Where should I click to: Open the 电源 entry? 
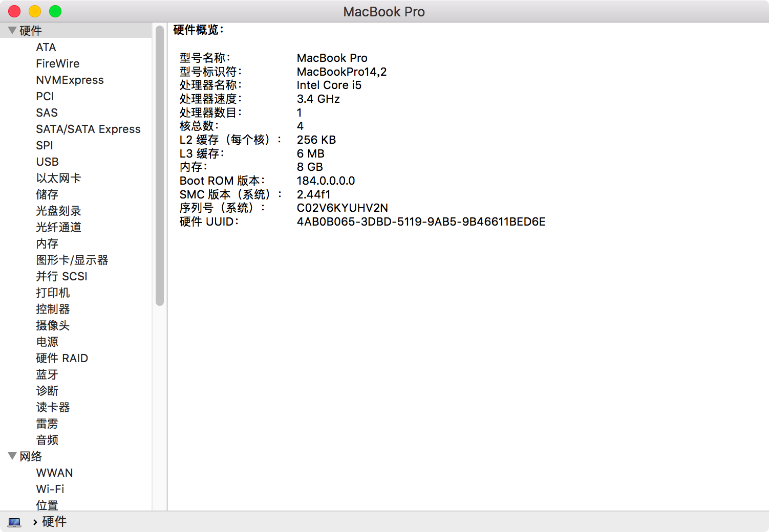coord(47,342)
